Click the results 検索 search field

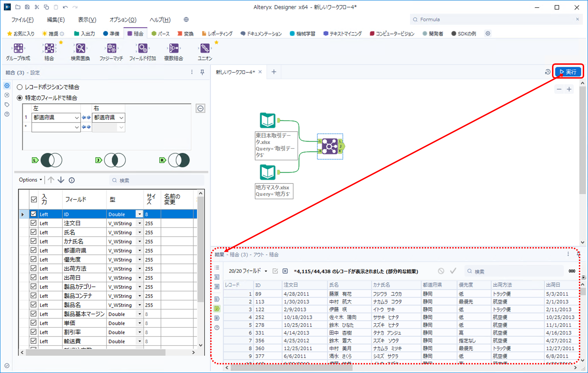tap(514, 271)
